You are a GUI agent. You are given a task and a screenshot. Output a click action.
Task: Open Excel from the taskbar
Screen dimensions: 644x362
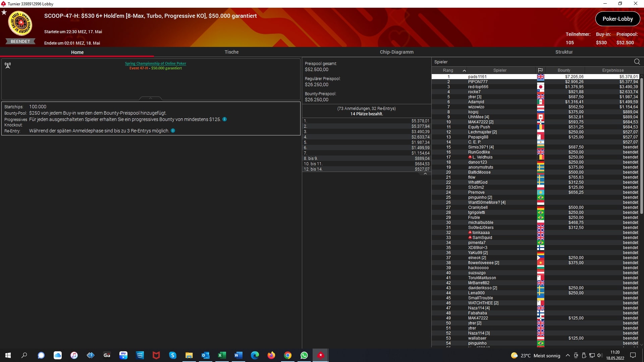point(222,355)
